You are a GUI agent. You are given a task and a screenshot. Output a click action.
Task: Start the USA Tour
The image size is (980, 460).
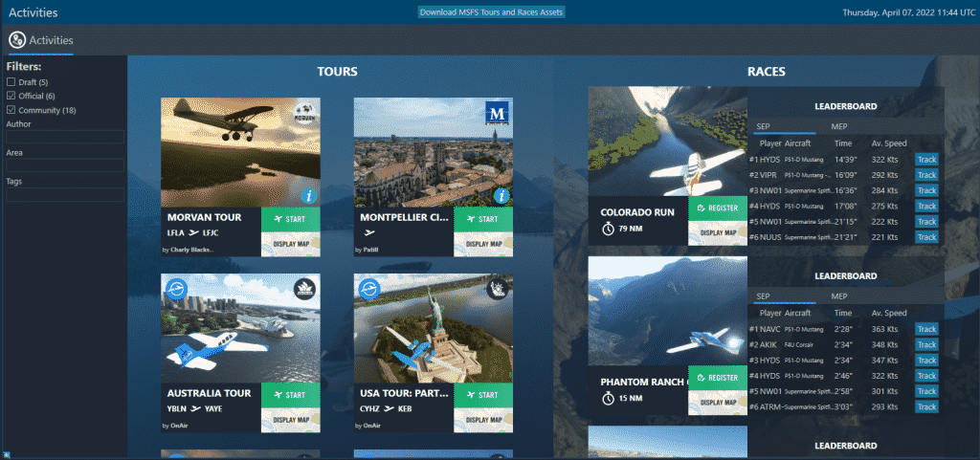click(483, 394)
